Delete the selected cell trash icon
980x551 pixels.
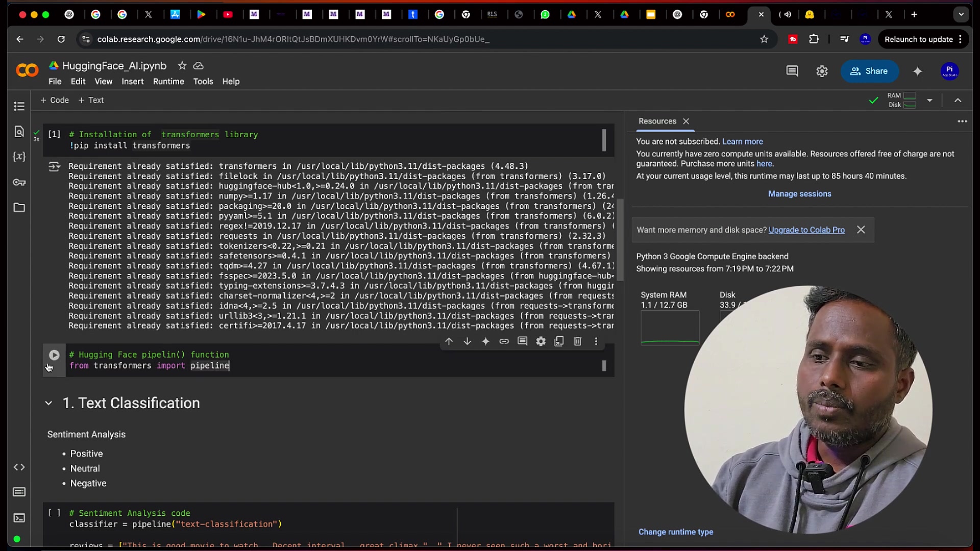[577, 341]
